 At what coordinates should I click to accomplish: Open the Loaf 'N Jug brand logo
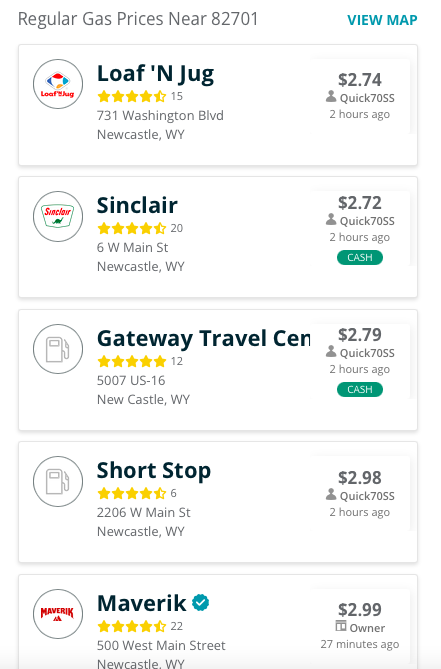coord(58,84)
